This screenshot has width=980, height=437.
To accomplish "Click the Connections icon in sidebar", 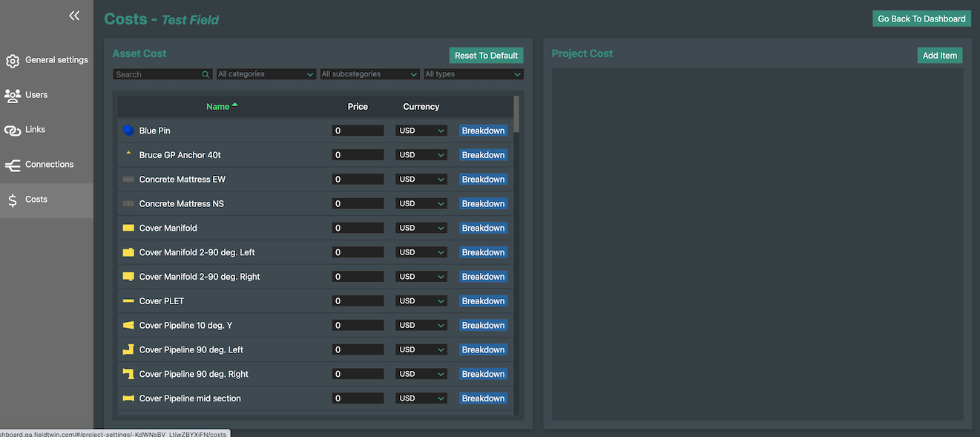I will (13, 165).
